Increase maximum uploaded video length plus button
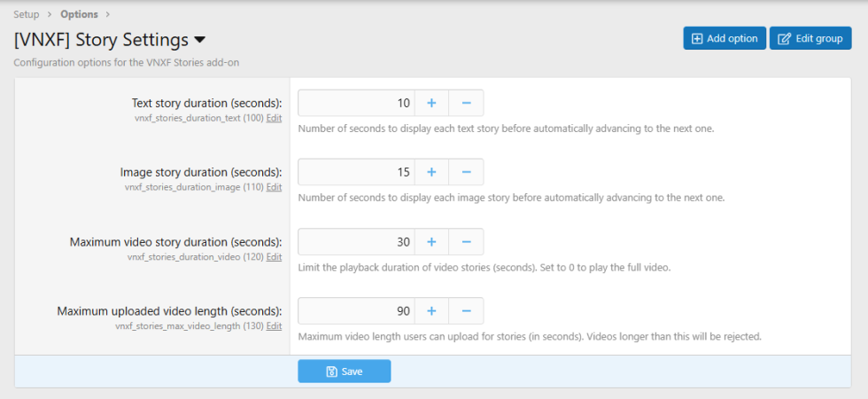Viewport: 868px width, 399px height. [x=431, y=310]
